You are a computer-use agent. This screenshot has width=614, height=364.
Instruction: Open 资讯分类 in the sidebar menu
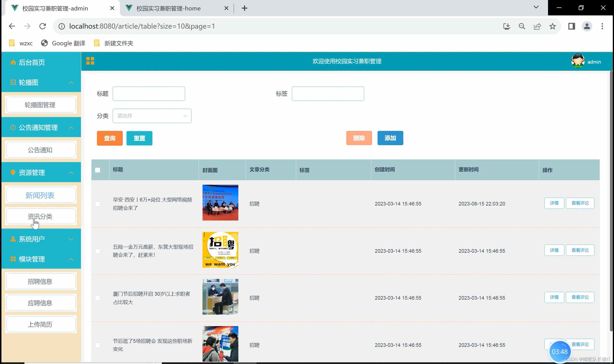pos(40,216)
